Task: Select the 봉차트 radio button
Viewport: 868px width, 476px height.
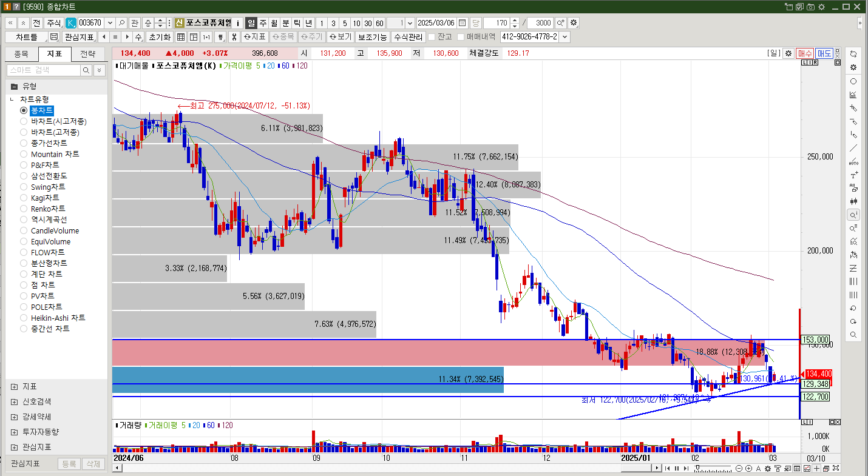Action: point(24,110)
